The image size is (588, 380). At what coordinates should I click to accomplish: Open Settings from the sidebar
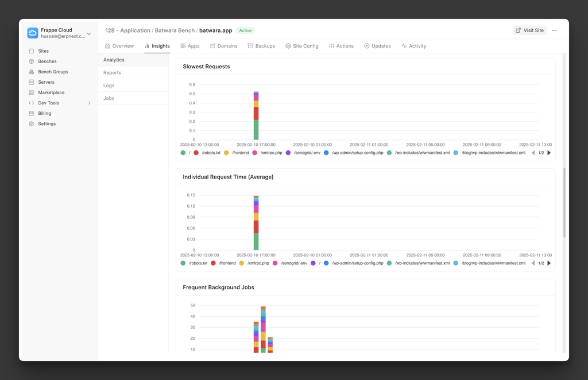pos(47,124)
